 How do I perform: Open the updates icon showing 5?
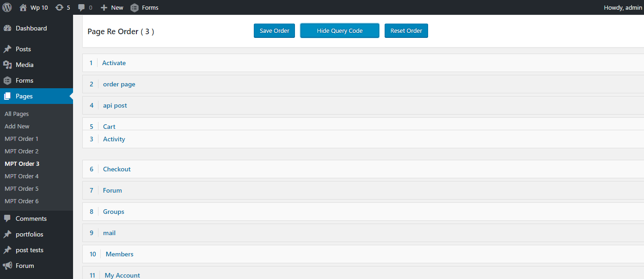coord(59,7)
